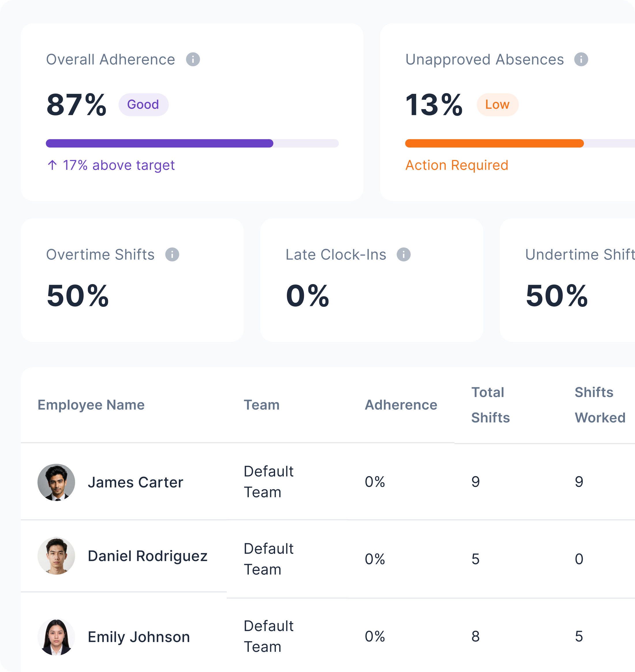Viewport: 635px width, 672px height.
Task: Click James Carter's avatar photo
Action: click(56, 482)
